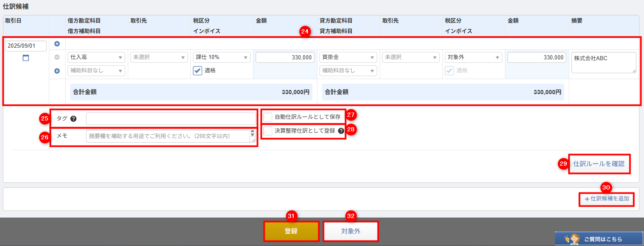Open the 仕訳ルールを確認 link
The height and width of the screenshot is (246, 644).
point(598,164)
